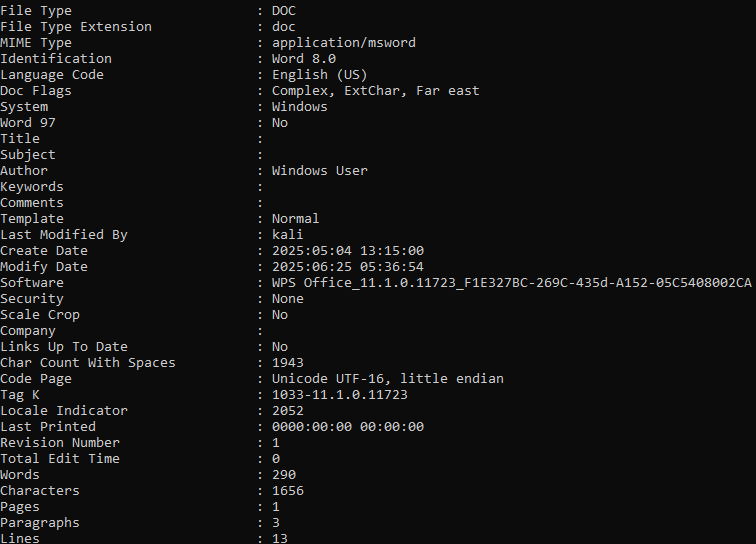This screenshot has height=544, width=756.
Task: Click the Last Modified By value kali
Action: coord(287,234)
